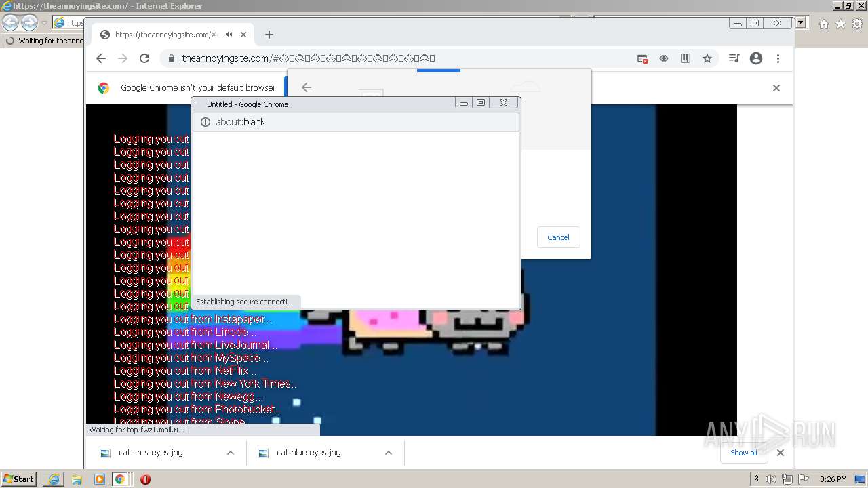The height and width of the screenshot is (488, 868).
Task: Close the theannoyingsite.com tab
Action: 243,35
